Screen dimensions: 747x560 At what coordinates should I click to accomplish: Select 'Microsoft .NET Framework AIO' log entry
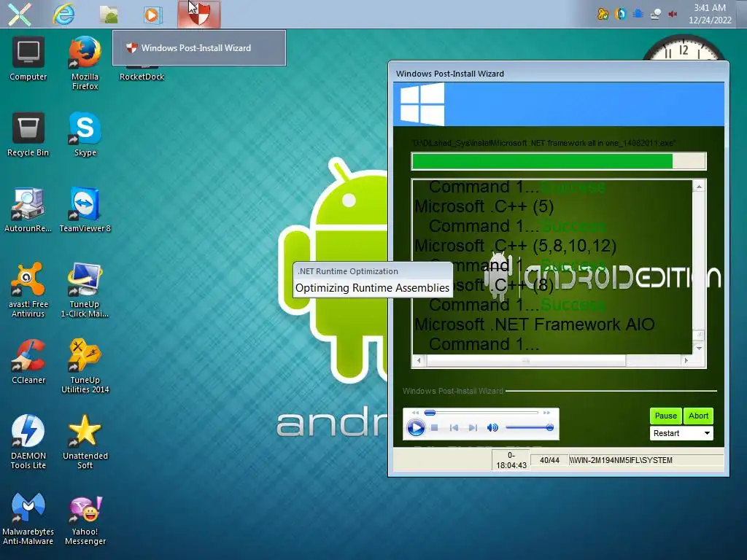click(x=535, y=324)
